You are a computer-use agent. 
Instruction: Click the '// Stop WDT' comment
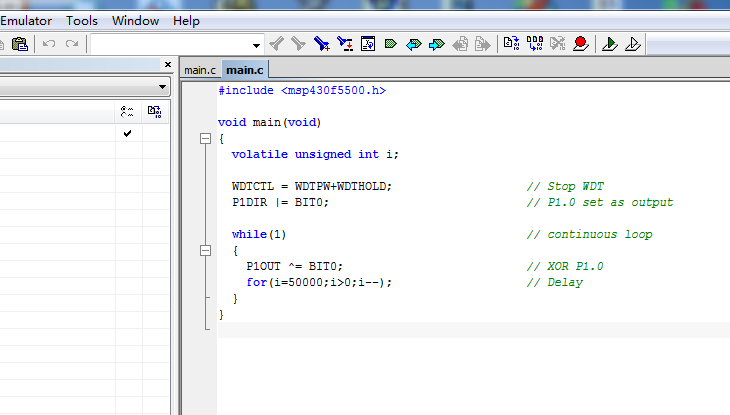point(565,186)
